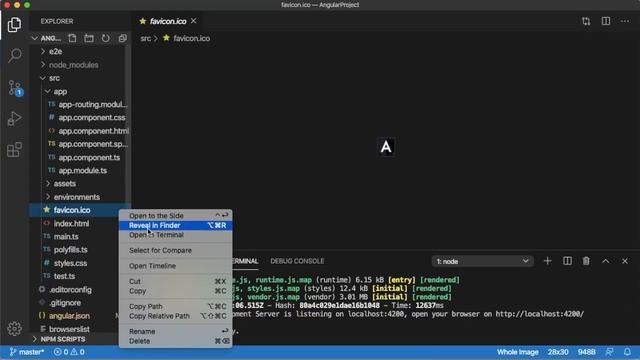
Task: Choose Delete from context menu
Action: click(176, 341)
